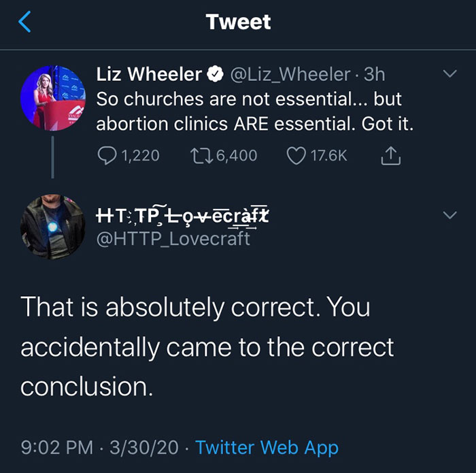This screenshot has height=473, width=476.
Task: Click the Twitter Web App source link
Action: (x=267, y=447)
